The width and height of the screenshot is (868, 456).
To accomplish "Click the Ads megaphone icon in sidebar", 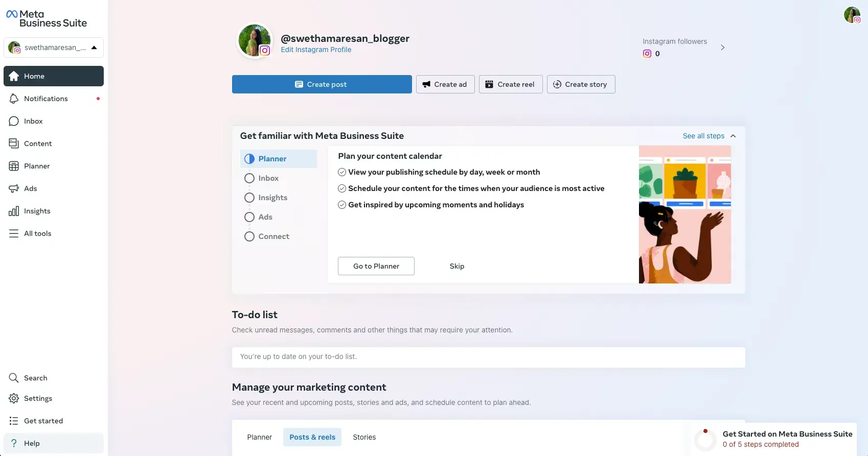I will click(14, 188).
